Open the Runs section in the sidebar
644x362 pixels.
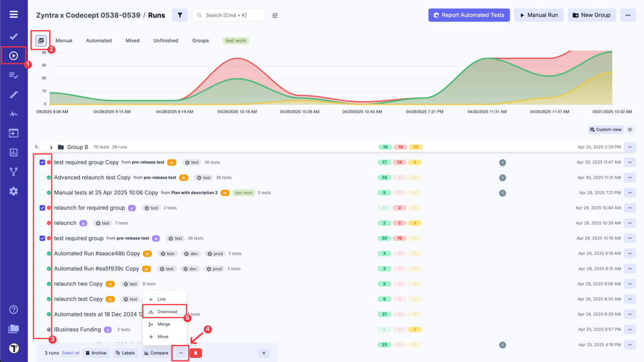(14, 56)
